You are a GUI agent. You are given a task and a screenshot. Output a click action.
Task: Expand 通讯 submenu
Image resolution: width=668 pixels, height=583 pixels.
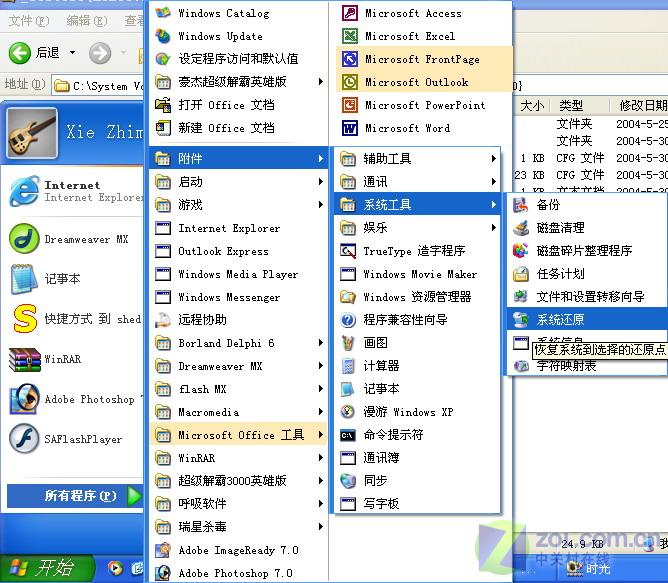[x=417, y=182]
